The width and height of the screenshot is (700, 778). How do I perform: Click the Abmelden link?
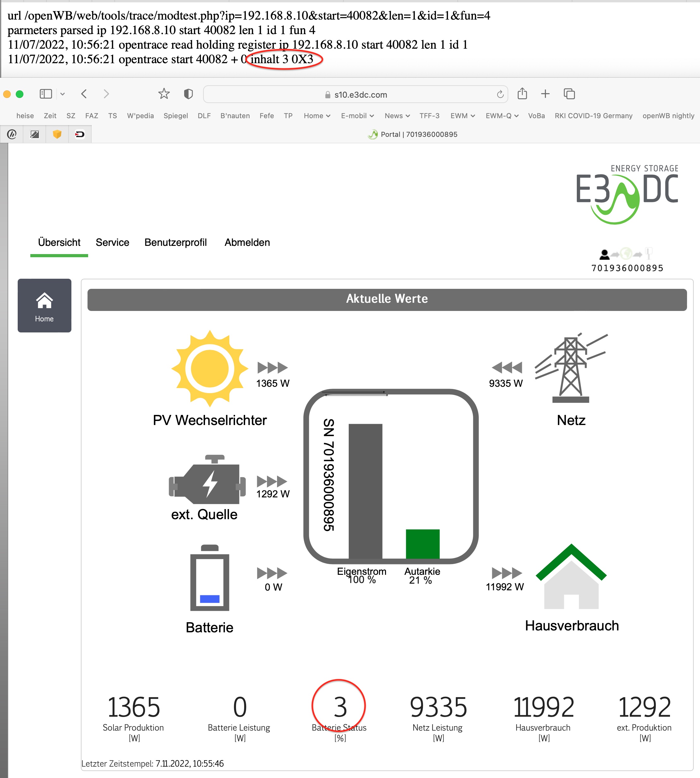tap(247, 242)
